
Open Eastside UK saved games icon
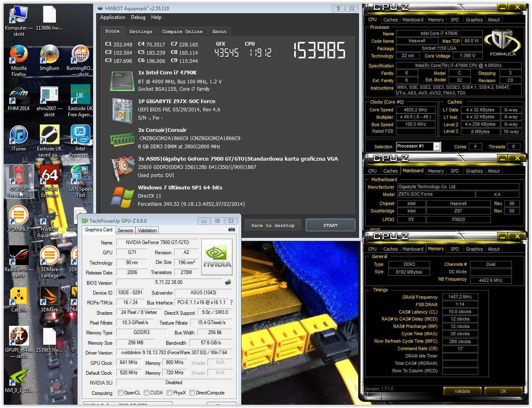pos(49,141)
